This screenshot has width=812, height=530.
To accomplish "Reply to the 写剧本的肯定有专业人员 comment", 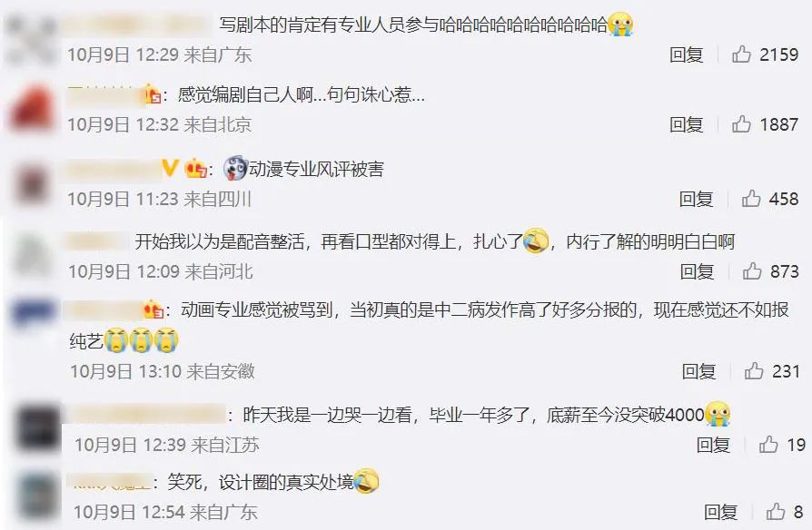I will 686,54.
